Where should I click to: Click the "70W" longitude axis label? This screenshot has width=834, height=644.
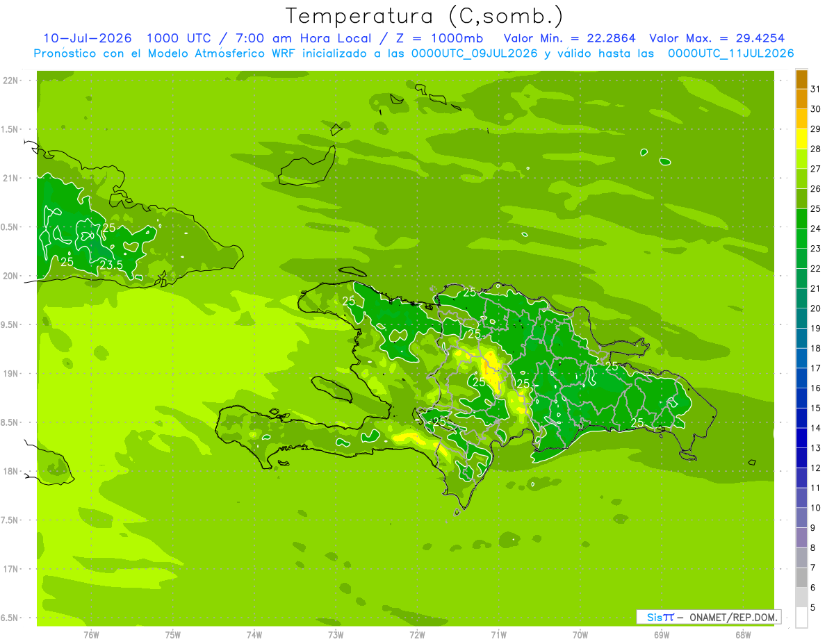tap(580, 634)
